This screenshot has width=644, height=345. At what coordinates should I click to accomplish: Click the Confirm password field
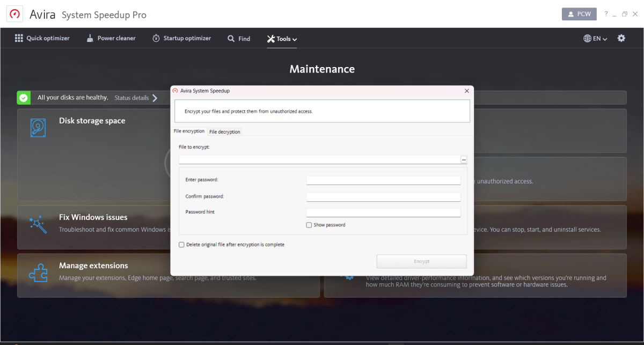tap(383, 197)
